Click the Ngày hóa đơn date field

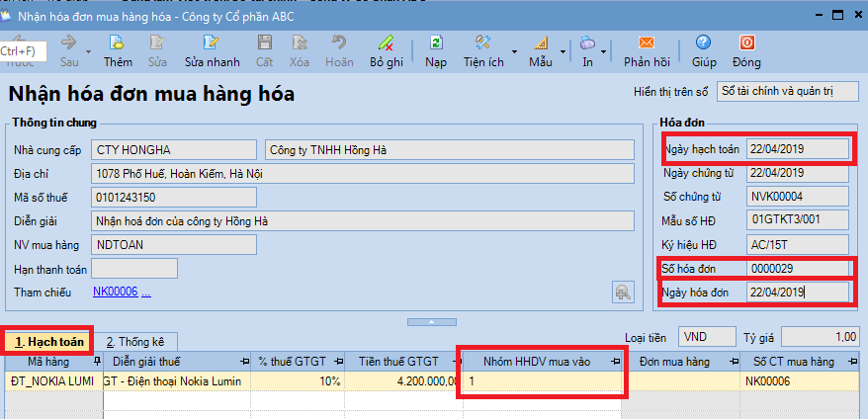point(797,292)
